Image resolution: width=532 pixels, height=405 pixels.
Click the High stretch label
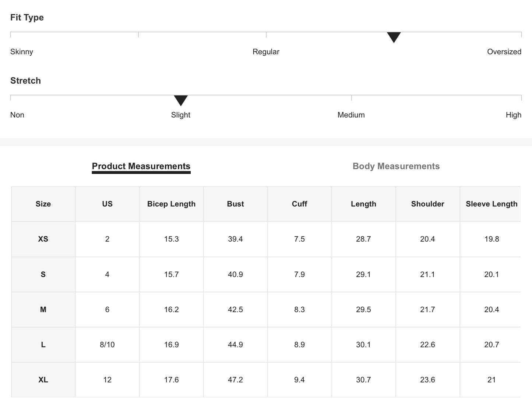(x=513, y=115)
